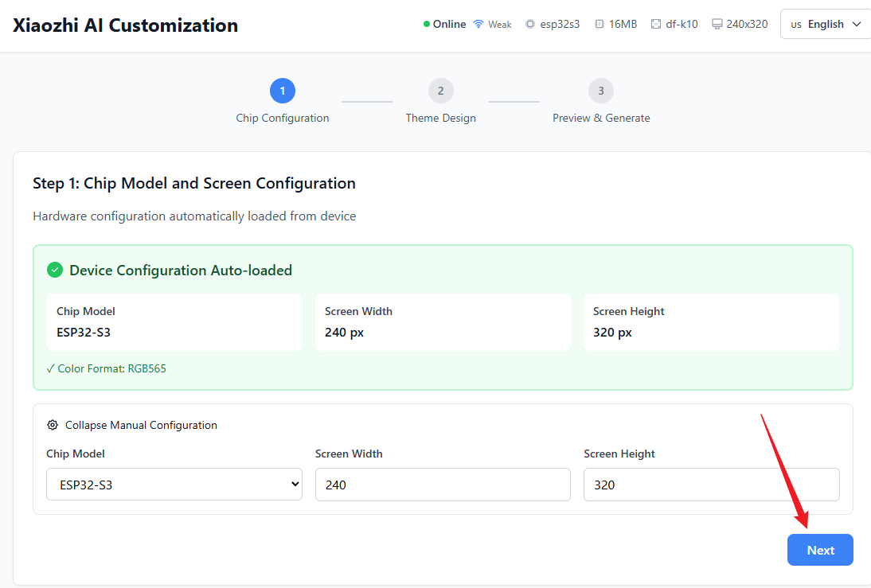Click the Xiaozhi AI Customization title

click(125, 25)
